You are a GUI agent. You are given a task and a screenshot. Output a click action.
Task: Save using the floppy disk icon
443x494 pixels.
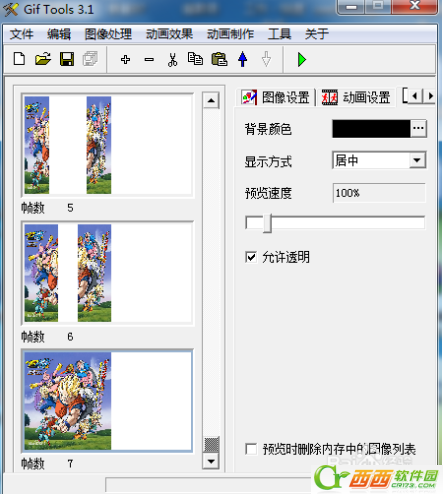[x=67, y=59]
